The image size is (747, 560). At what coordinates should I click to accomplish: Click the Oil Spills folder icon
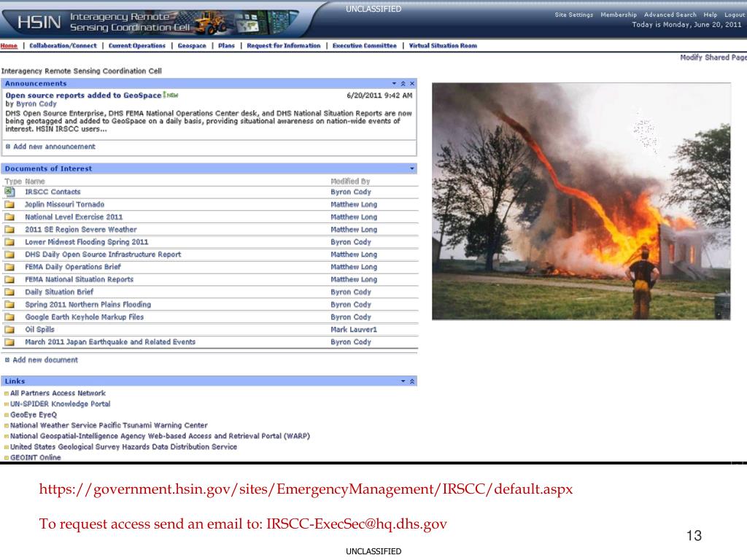point(9,329)
